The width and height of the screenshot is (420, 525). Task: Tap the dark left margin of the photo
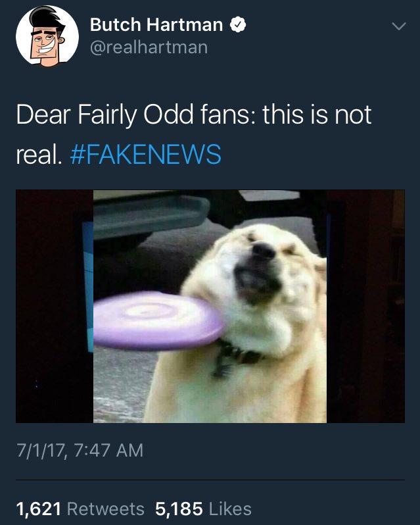50,306
